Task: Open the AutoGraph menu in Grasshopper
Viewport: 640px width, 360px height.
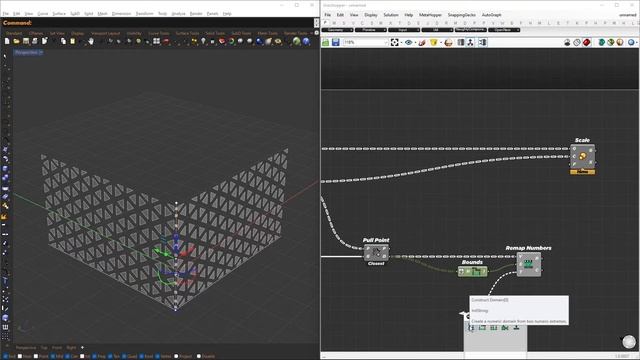Action: 491,15
